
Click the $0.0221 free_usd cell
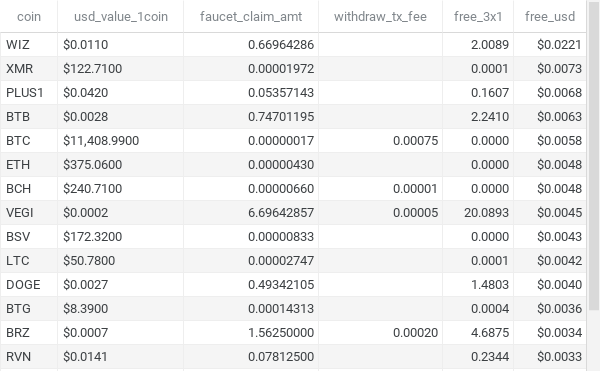tap(550, 45)
